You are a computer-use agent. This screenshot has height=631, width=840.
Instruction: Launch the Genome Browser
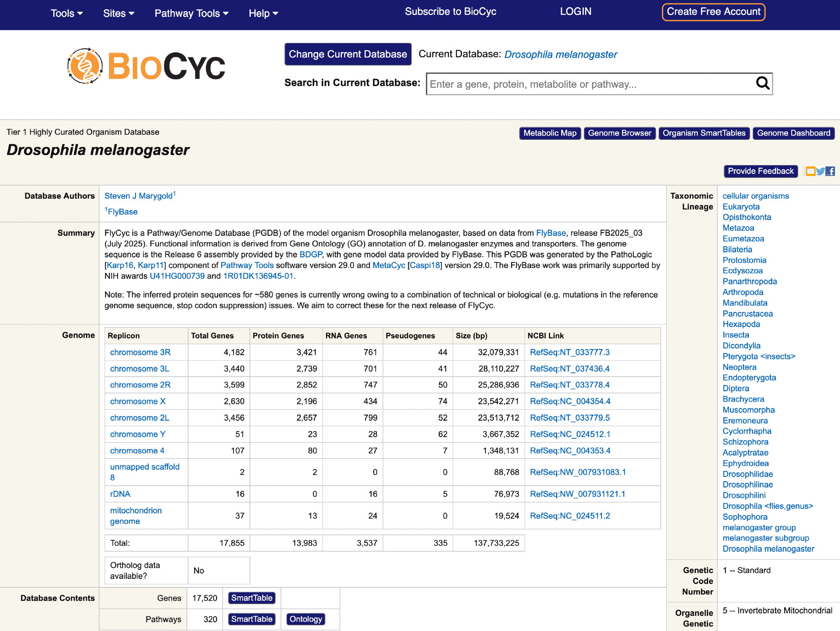point(619,133)
